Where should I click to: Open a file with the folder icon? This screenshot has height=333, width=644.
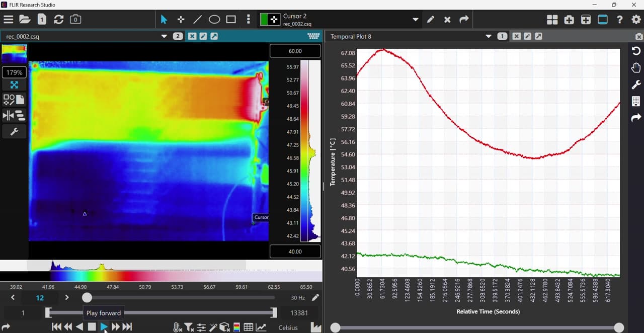click(25, 20)
